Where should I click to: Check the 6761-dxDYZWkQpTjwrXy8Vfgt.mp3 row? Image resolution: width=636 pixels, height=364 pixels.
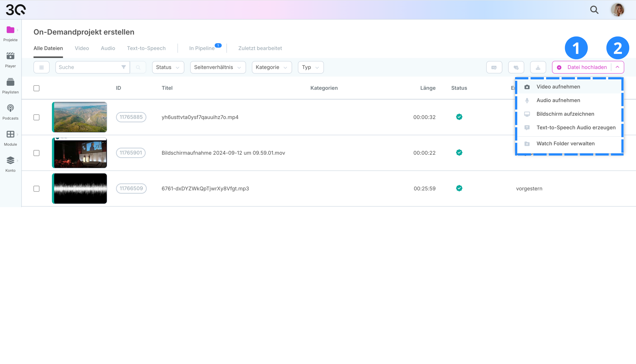click(x=36, y=189)
